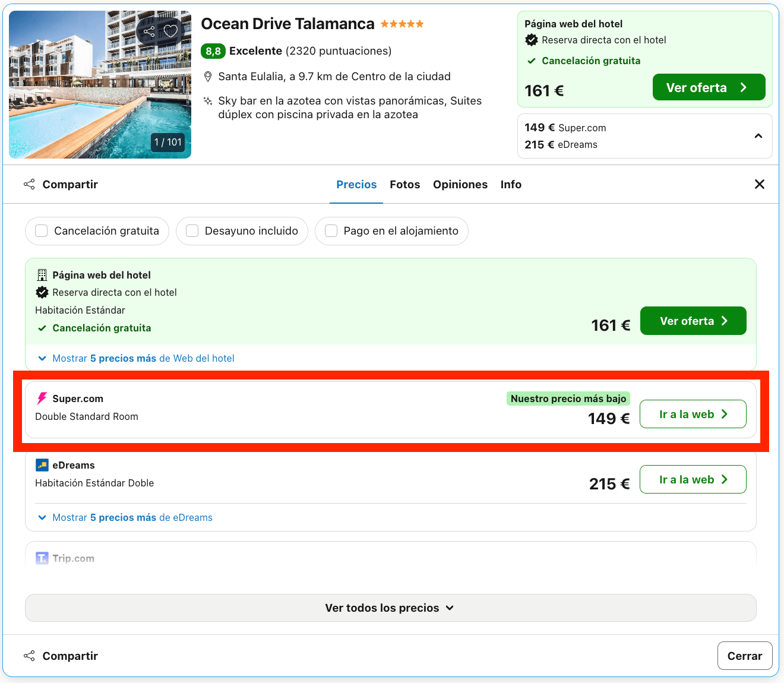This screenshot has height=683, width=784.
Task: Click the share icon next to top Compartir
Action: click(x=29, y=184)
